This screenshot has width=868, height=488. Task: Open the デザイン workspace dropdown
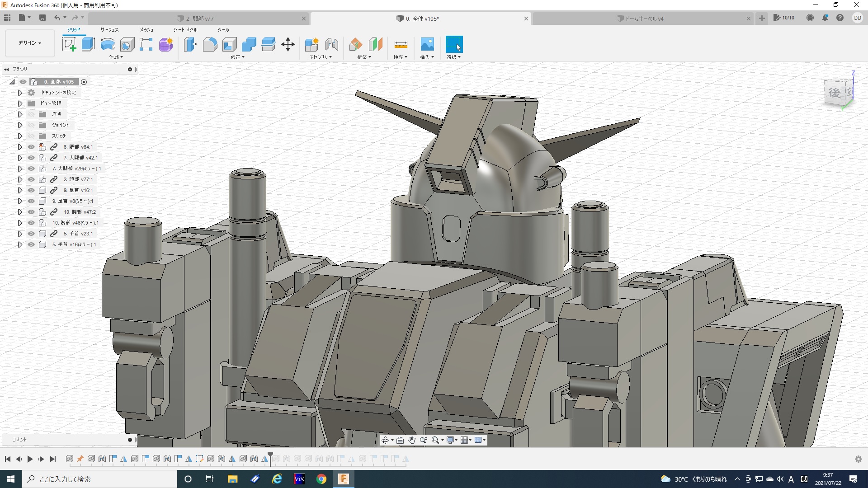point(30,43)
